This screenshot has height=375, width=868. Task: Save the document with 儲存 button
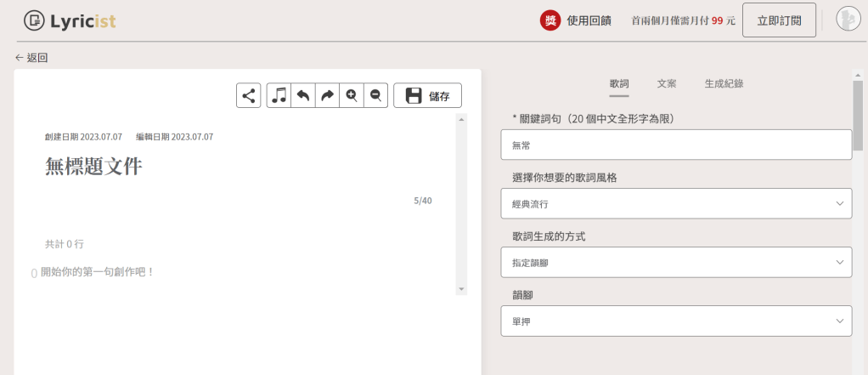[x=428, y=95]
